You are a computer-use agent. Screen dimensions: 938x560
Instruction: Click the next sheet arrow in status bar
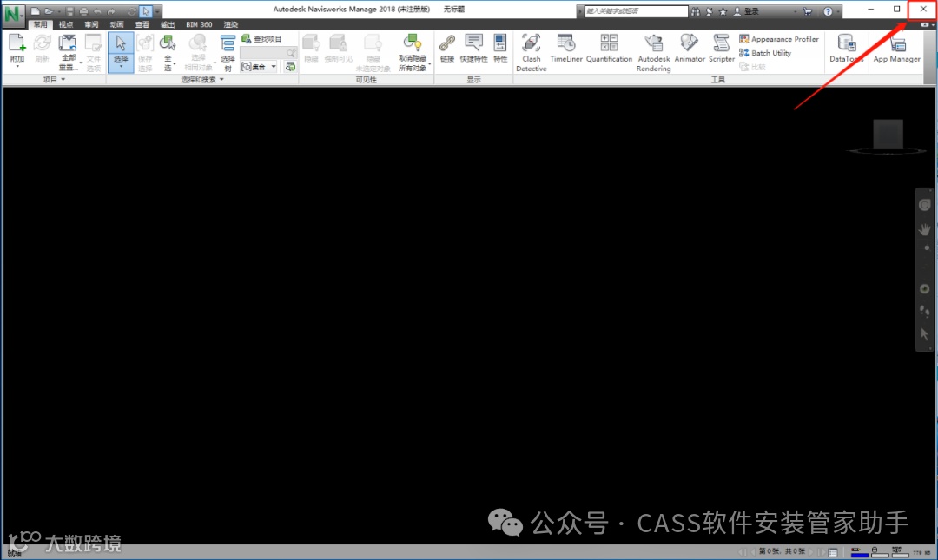pos(812,551)
